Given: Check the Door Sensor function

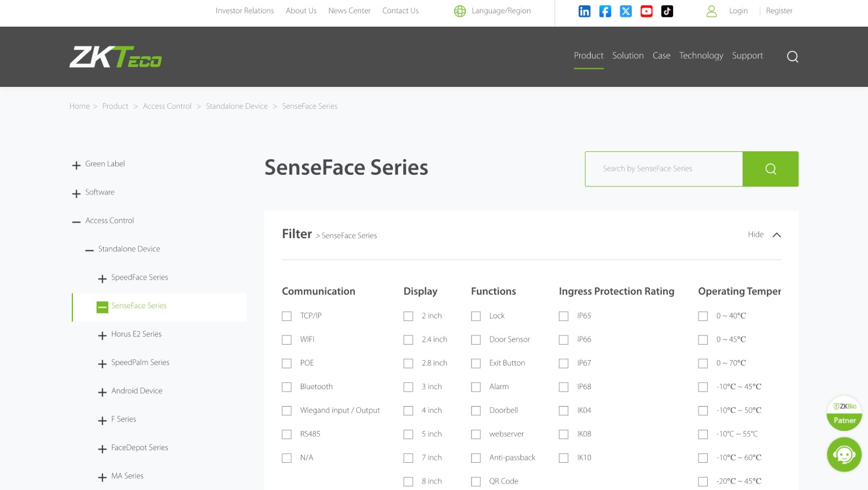Looking at the screenshot, I should pyautogui.click(x=476, y=340).
